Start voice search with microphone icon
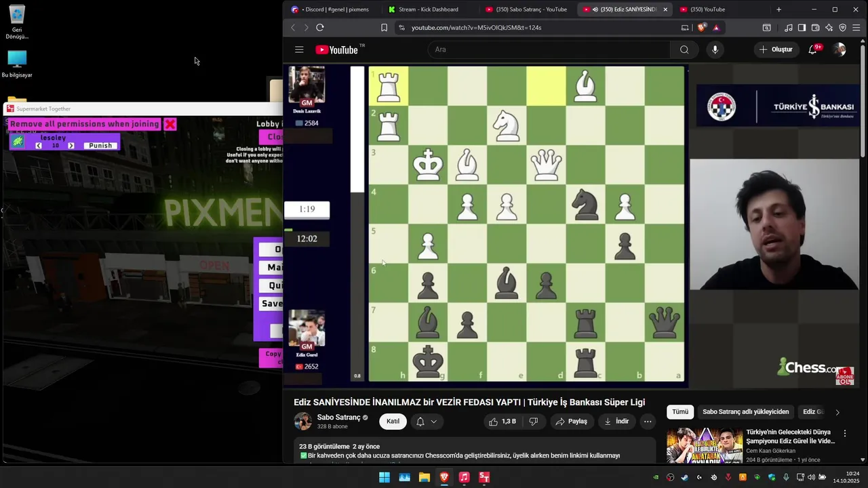The width and height of the screenshot is (868, 488). (x=715, y=49)
